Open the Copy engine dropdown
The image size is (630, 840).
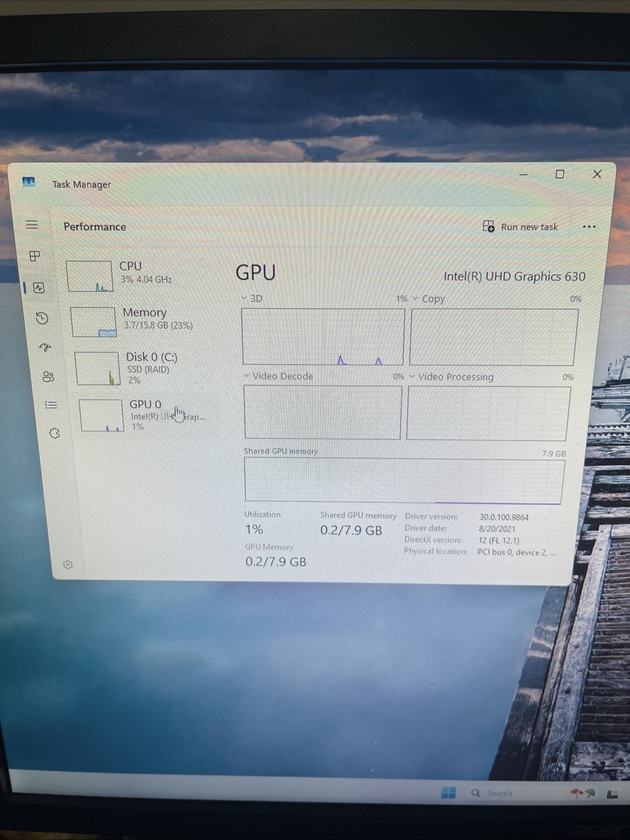(429, 299)
